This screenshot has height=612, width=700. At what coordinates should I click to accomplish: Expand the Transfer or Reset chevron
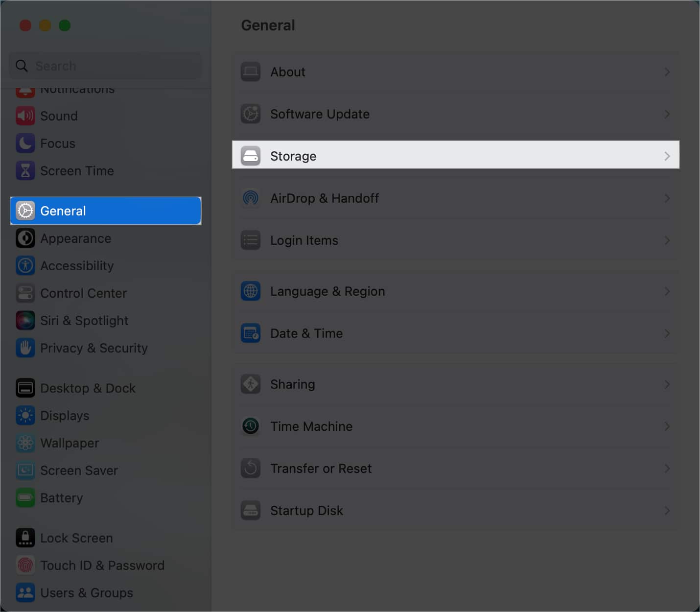[x=667, y=469]
